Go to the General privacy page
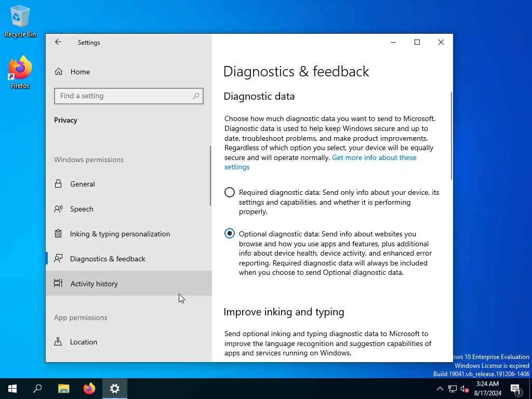 pyautogui.click(x=129, y=183)
